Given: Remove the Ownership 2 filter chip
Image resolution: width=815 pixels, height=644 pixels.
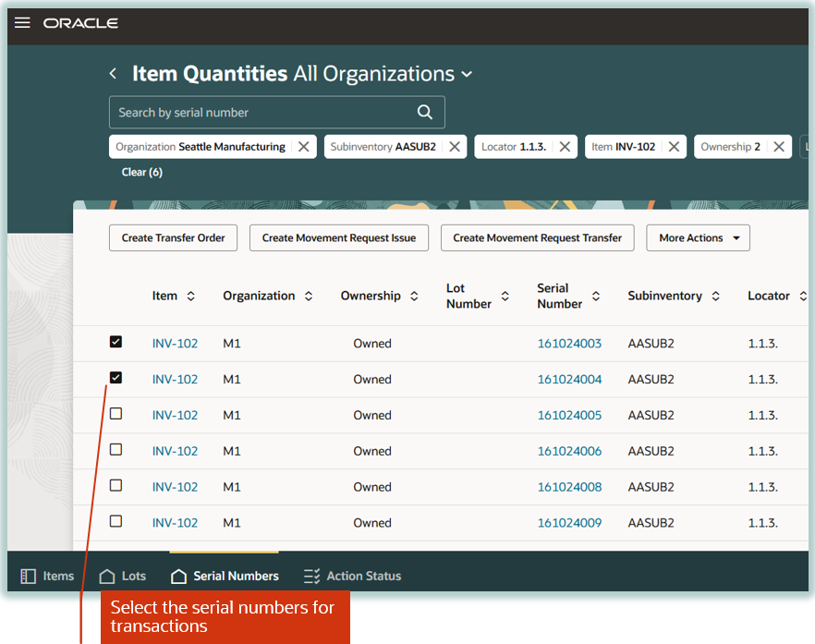Looking at the screenshot, I should [779, 147].
